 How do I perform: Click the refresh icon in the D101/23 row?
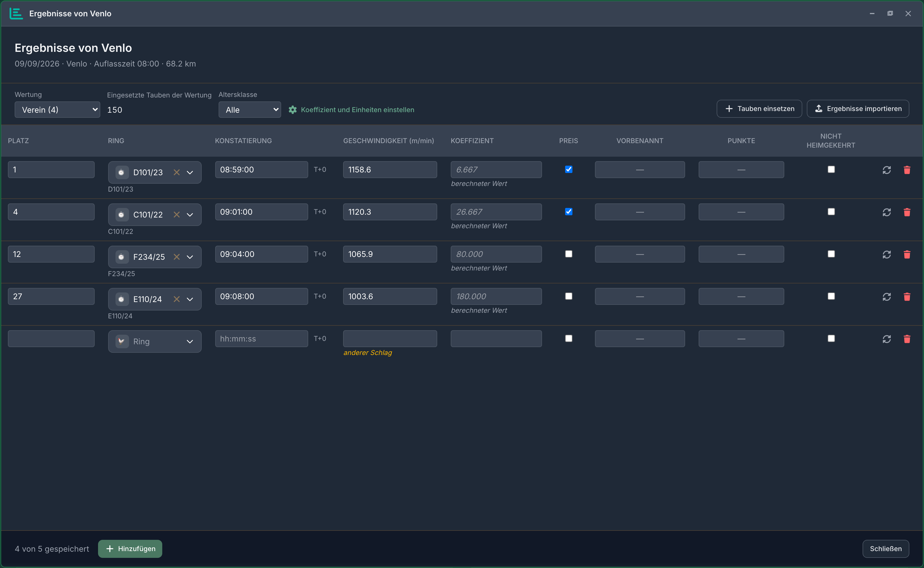tap(887, 170)
